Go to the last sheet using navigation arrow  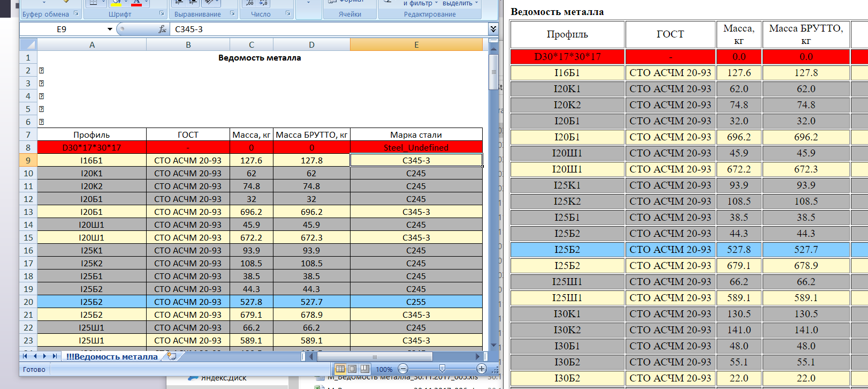point(55,356)
